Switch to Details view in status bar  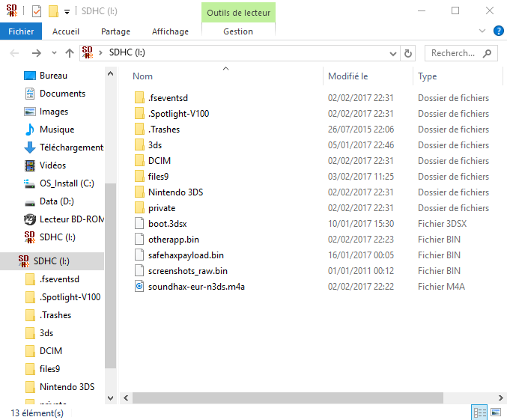[x=480, y=413]
